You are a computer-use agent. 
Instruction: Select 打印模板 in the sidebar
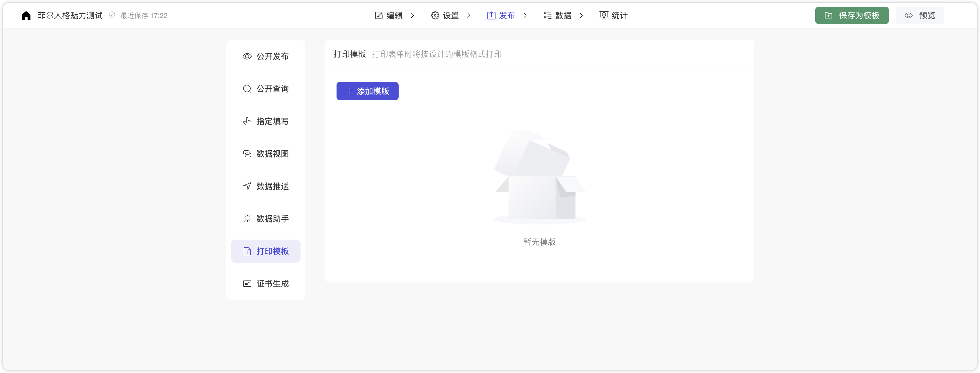265,251
